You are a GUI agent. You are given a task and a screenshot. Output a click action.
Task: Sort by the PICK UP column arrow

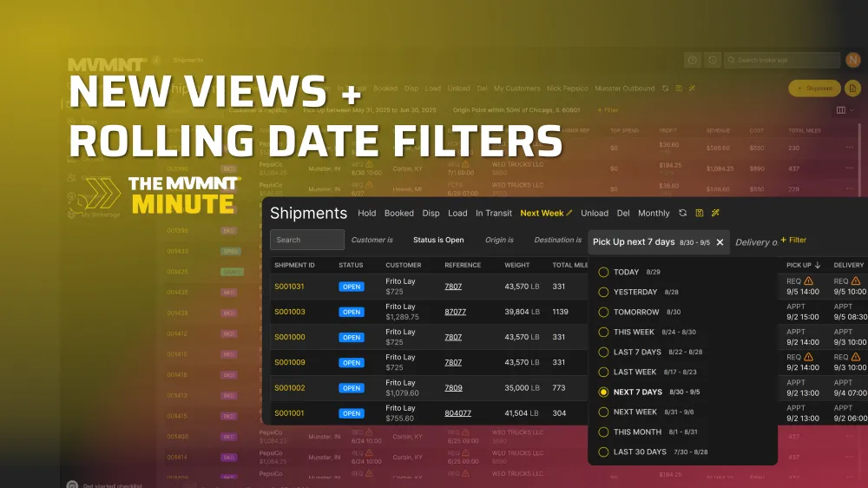(818, 265)
